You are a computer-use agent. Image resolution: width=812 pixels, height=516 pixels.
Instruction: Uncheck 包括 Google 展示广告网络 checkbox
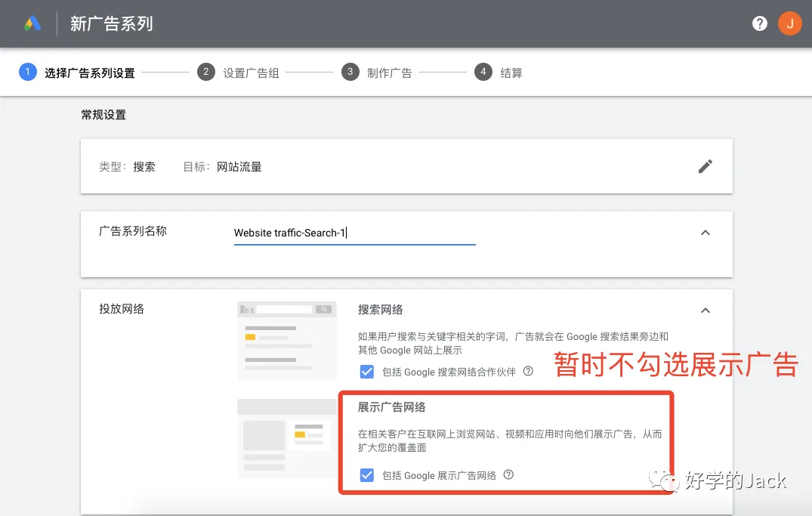click(366, 475)
